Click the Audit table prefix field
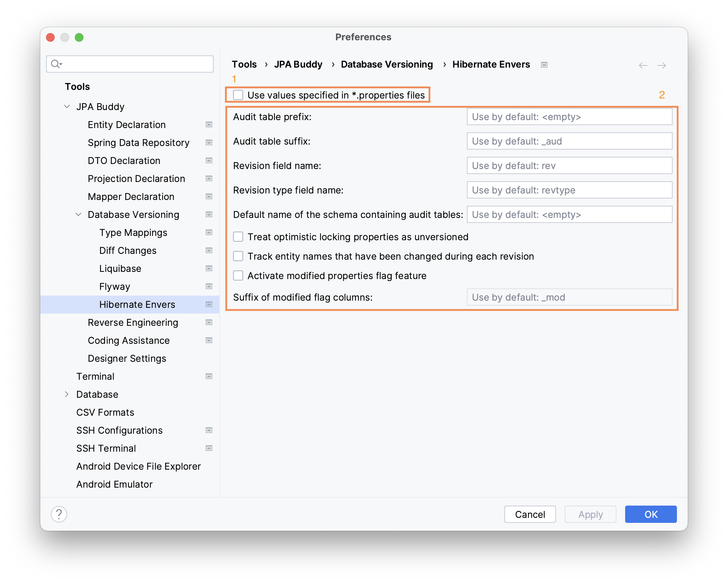The width and height of the screenshot is (728, 584). 569,117
